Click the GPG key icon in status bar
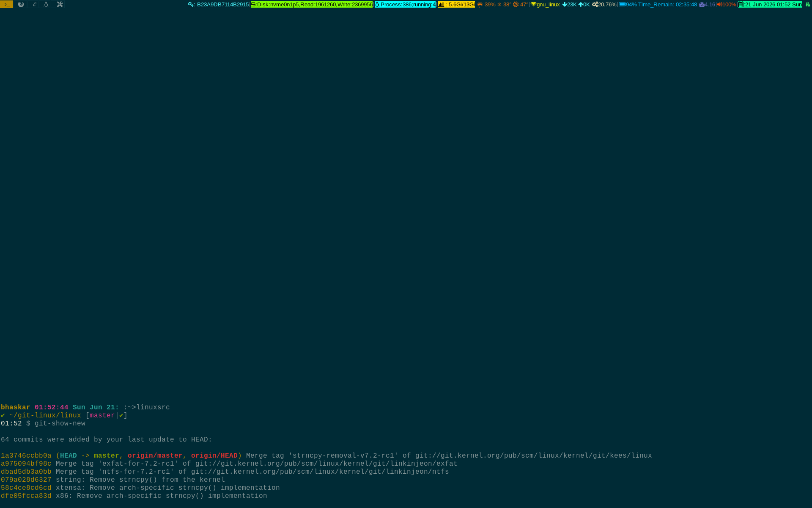The image size is (812, 508). click(191, 5)
